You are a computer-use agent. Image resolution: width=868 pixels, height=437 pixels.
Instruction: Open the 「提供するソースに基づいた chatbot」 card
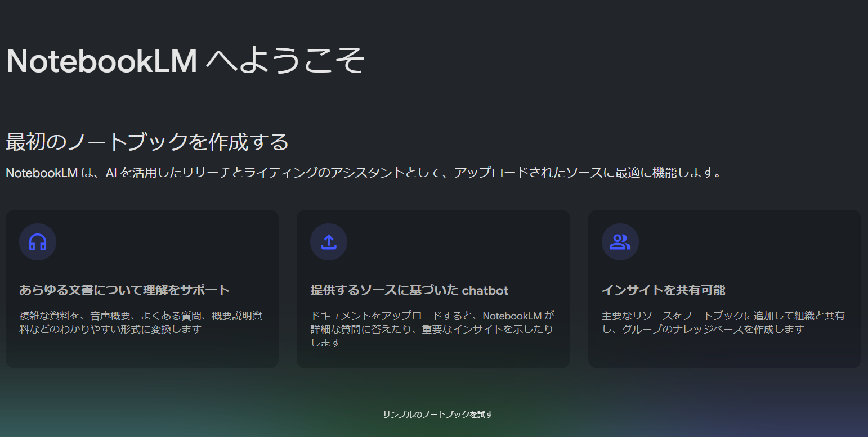[433, 289]
